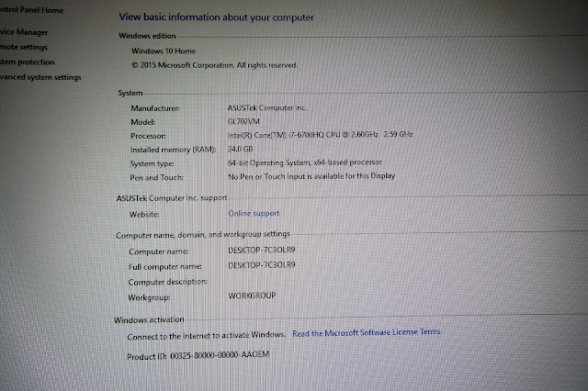Click the WORKGROUP value
Image resolution: width=588 pixels, height=391 pixels.
[252, 296]
